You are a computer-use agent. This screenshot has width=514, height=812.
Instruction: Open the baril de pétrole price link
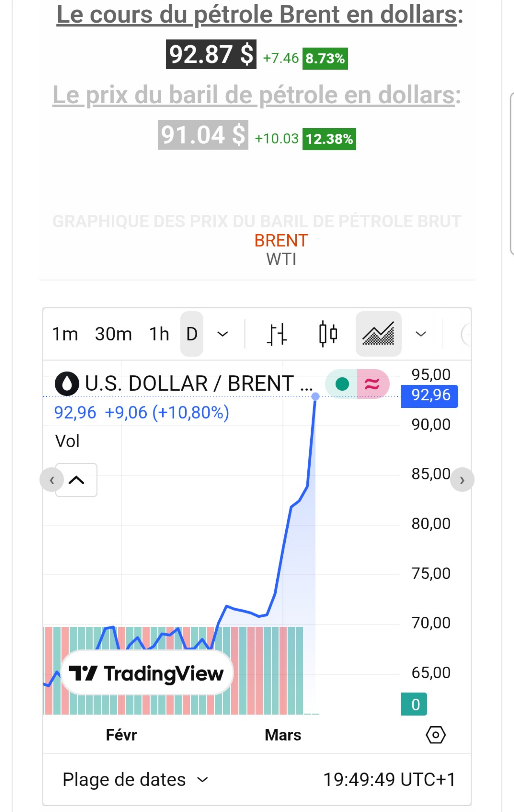[x=254, y=95]
